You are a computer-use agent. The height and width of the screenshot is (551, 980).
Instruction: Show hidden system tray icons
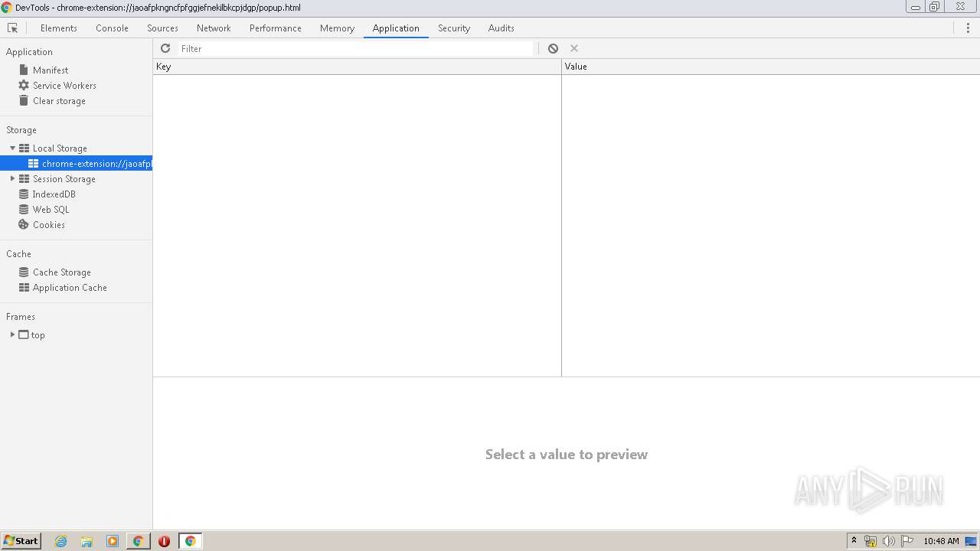[854, 540]
